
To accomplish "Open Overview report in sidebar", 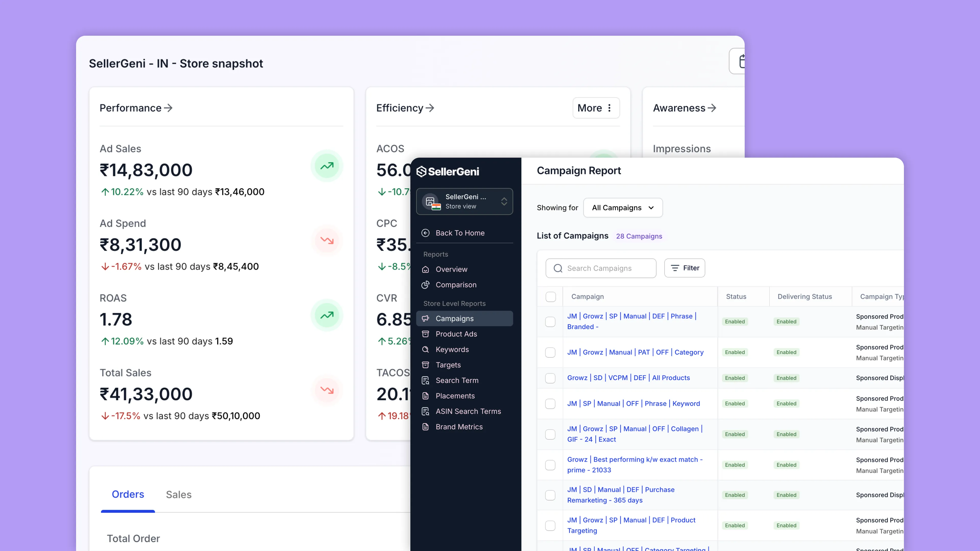I will (464, 269).
